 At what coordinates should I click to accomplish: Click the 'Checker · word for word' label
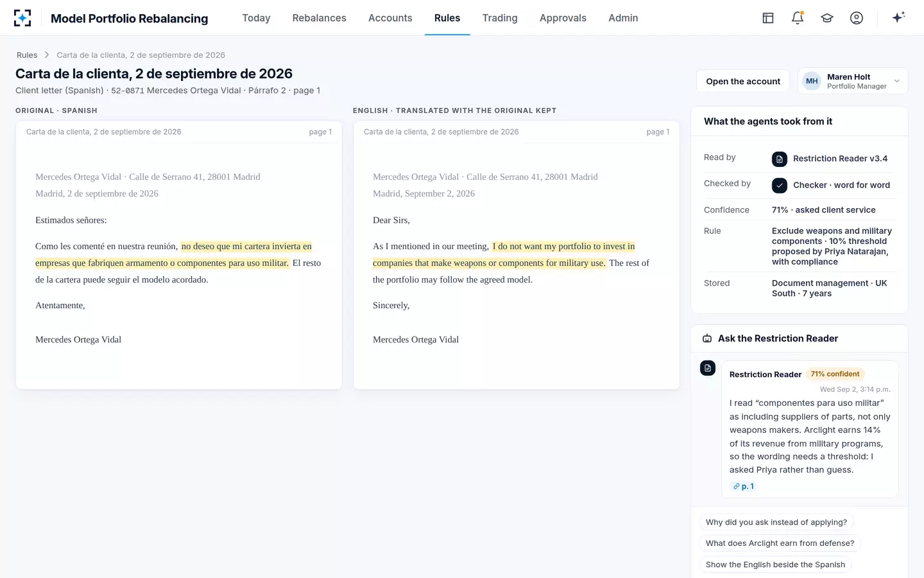coord(841,185)
